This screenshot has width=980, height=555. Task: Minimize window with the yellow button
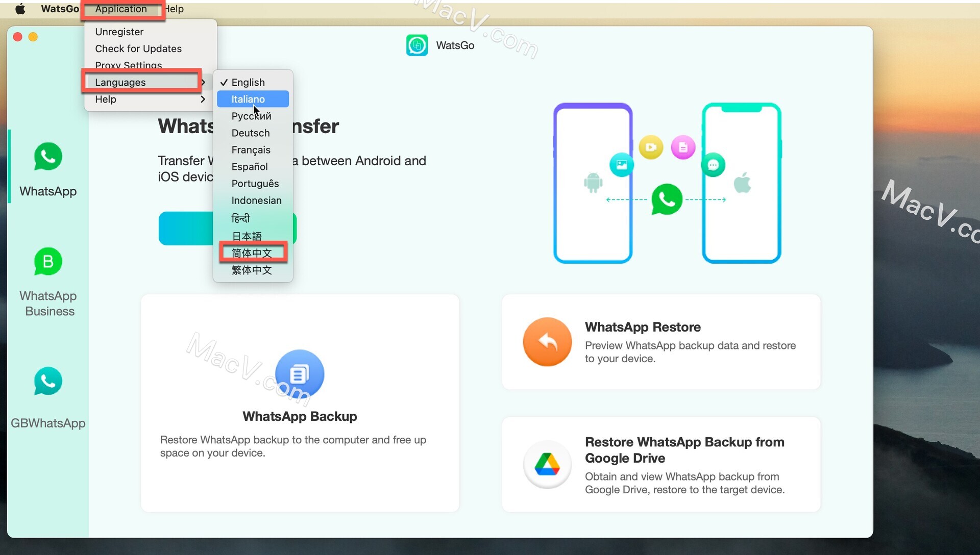[x=33, y=37]
